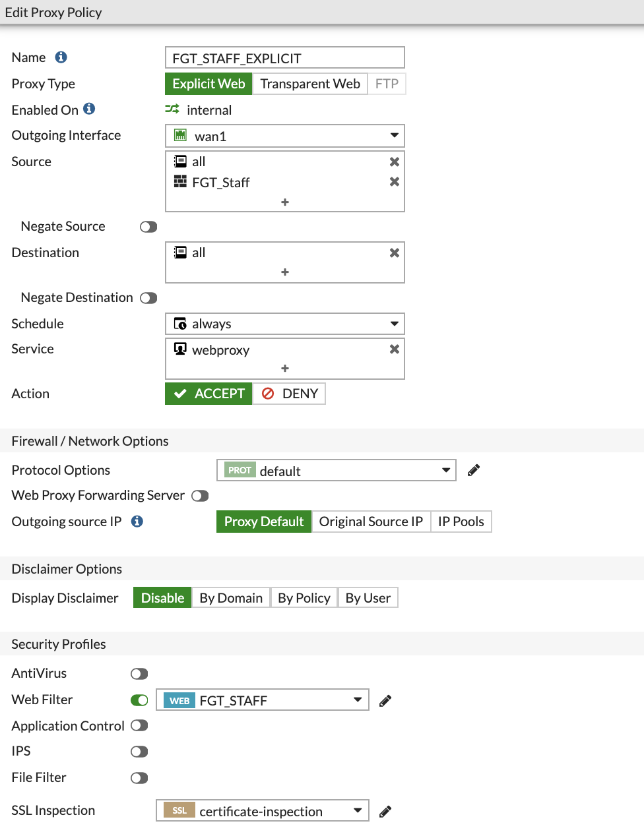The image size is (644, 840).
Task: Set Display Disclaimer to By User
Action: click(x=368, y=597)
